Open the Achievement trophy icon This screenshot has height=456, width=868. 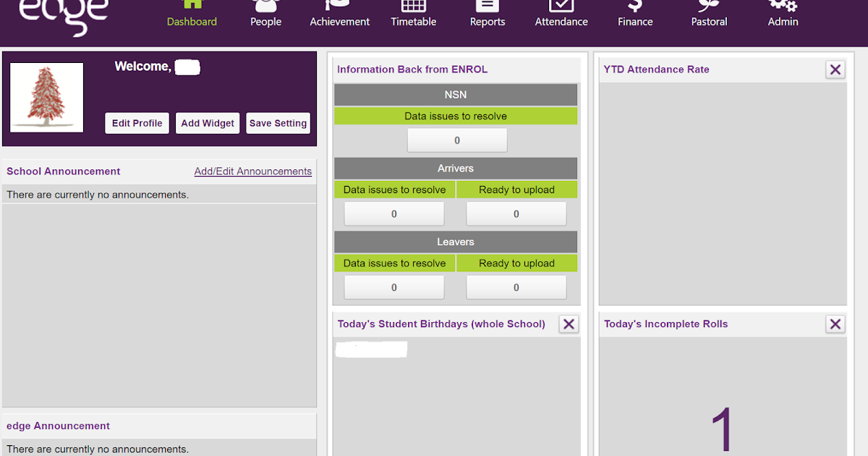click(339, 5)
